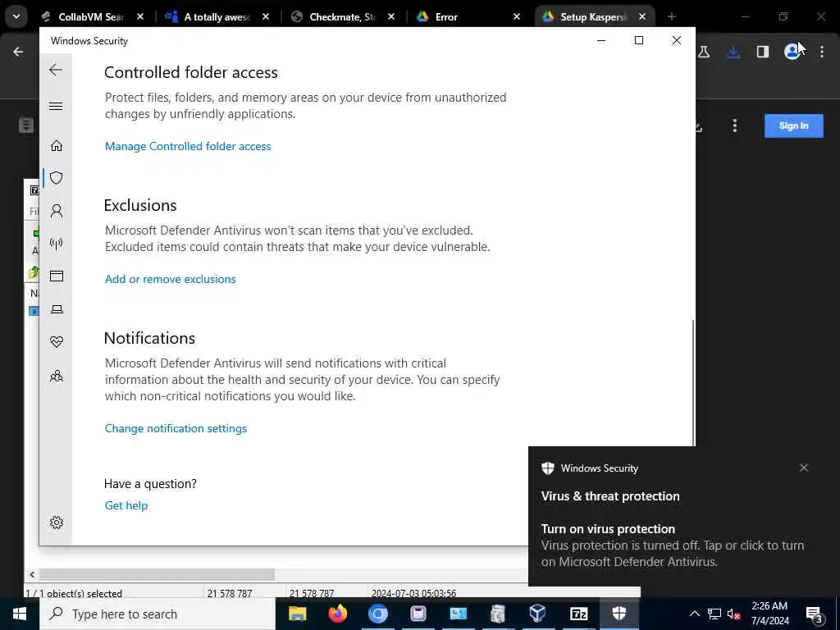The height and width of the screenshot is (630, 840).
Task: Open the Action Center notifications icon
Action: tap(815, 614)
